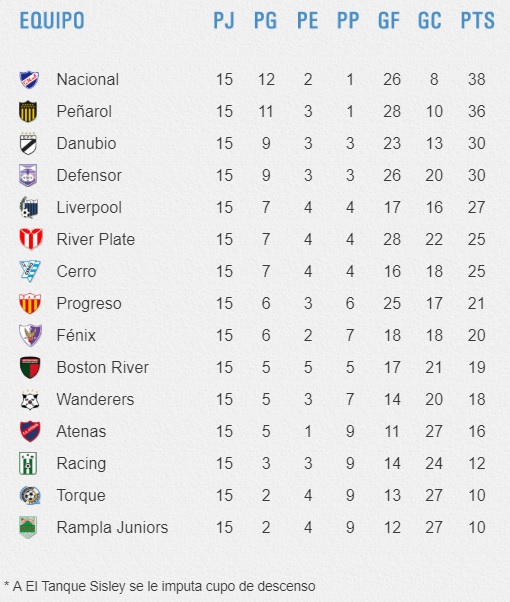Sort by the PTS column header
The image size is (510, 602).
(x=477, y=20)
